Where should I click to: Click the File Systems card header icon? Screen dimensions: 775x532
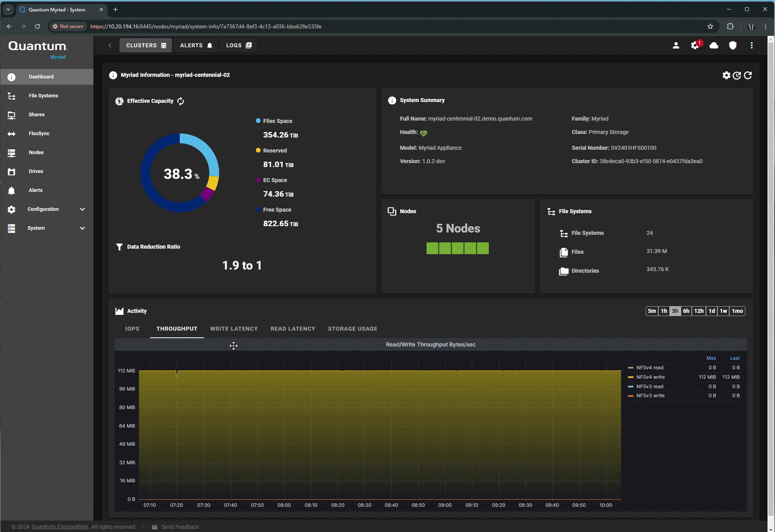551,212
